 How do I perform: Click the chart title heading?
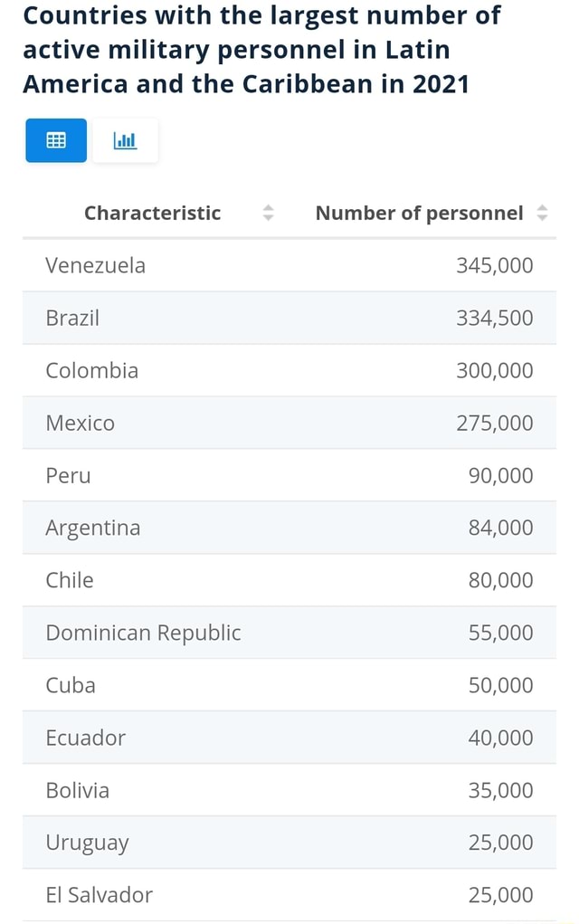[261, 50]
